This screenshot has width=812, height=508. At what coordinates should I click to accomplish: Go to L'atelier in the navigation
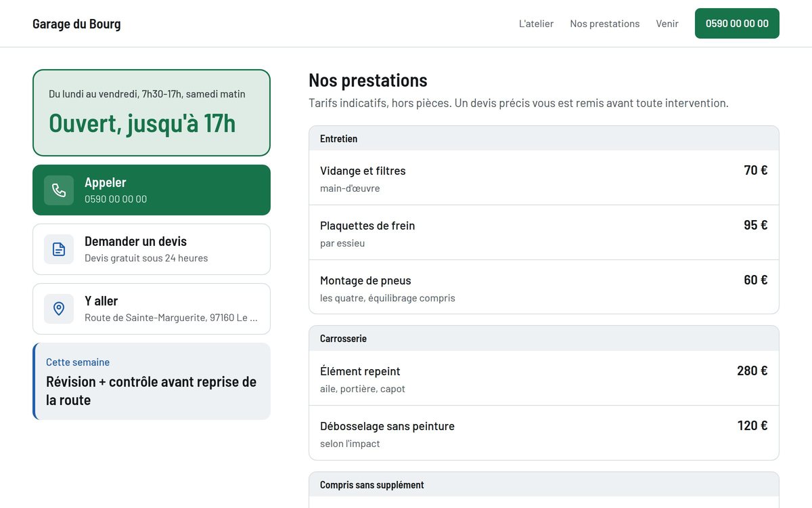[x=536, y=24]
